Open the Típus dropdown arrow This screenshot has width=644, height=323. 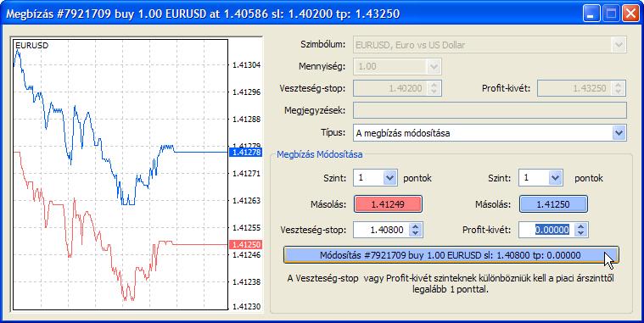tap(619, 133)
